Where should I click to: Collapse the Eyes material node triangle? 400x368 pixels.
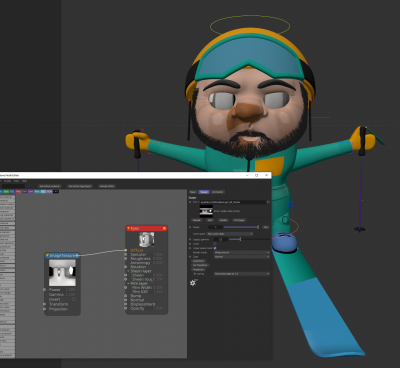tap(128, 228)
